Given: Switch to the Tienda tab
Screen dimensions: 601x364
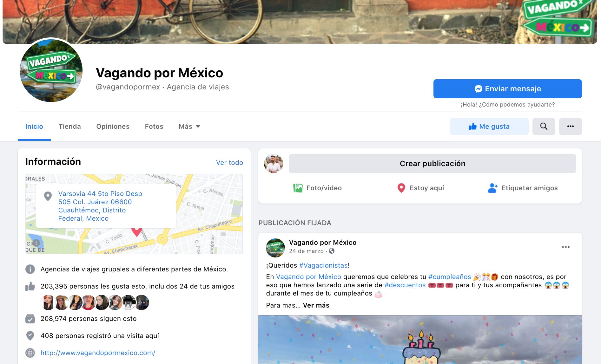Looking at the screenshot, I should point(69,127).
